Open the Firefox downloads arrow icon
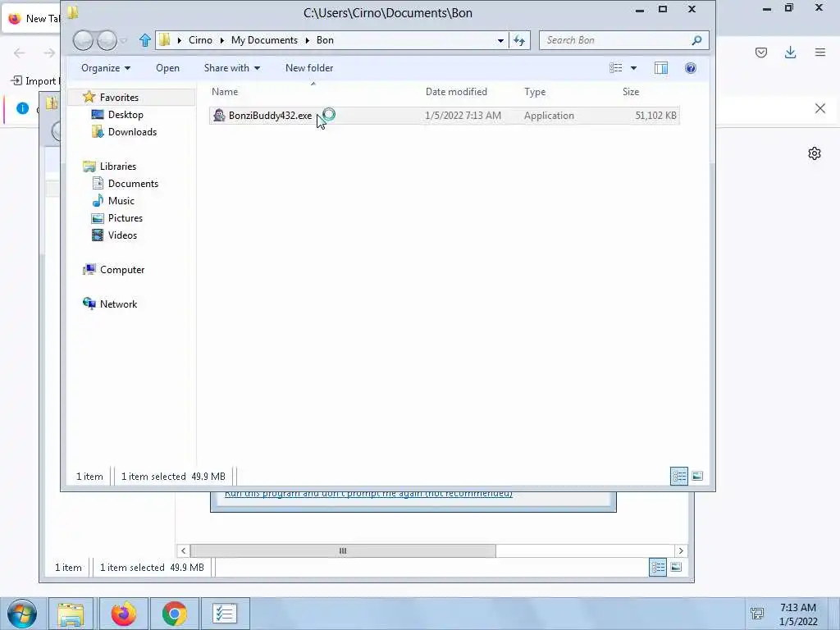This screenshot has width=840, height=630. click(790, 52)
